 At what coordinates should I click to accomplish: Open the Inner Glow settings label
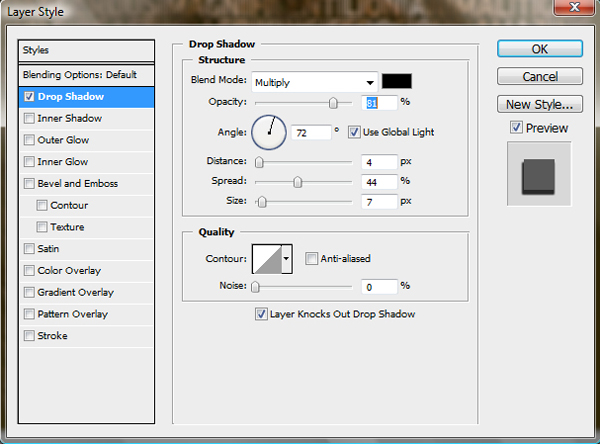coord(63,162)
